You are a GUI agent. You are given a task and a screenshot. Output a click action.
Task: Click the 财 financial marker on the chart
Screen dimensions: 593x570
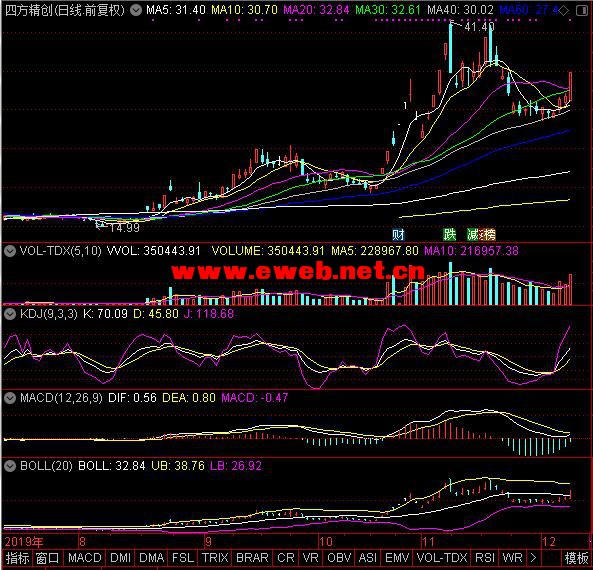(398, 235)
